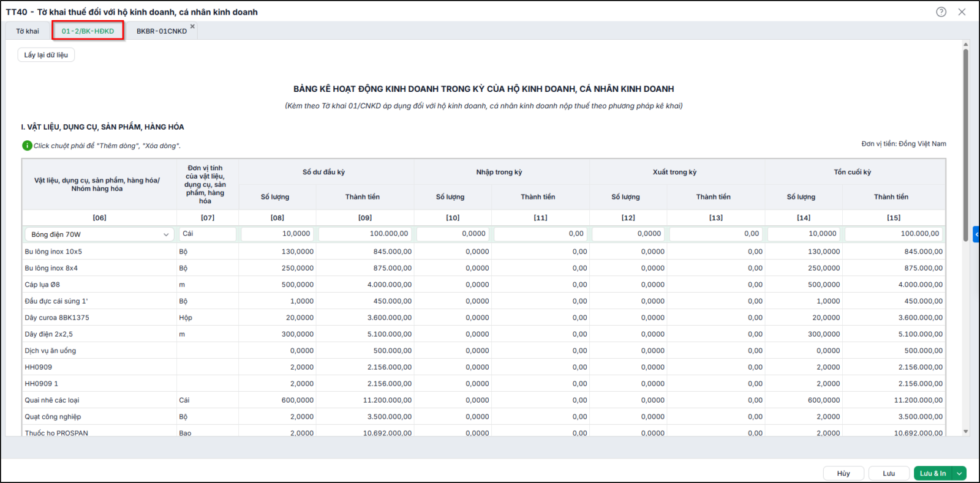
Task: Click the opening quantity field showing 10,0000
Action: pyautogui.click(x=277, y=234)
